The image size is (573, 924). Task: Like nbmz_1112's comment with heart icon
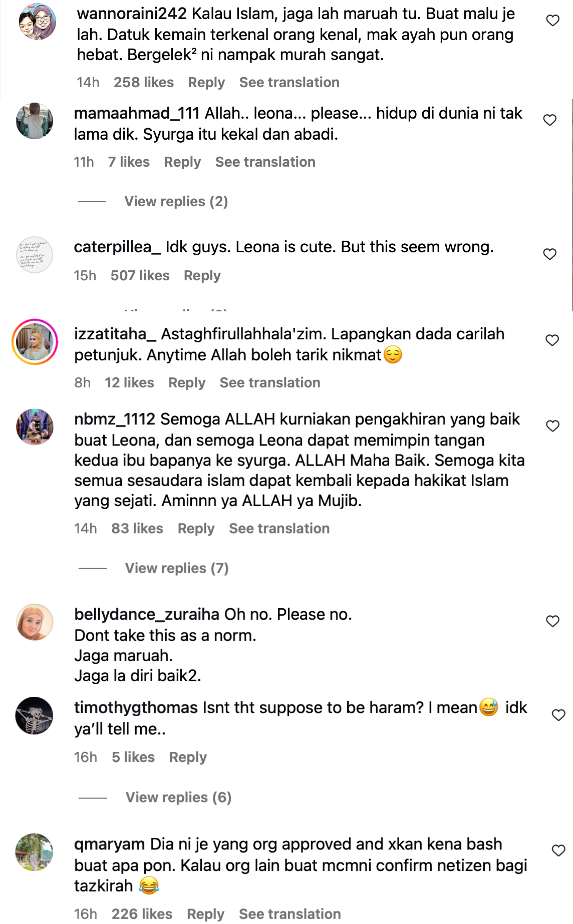[552, 426]
